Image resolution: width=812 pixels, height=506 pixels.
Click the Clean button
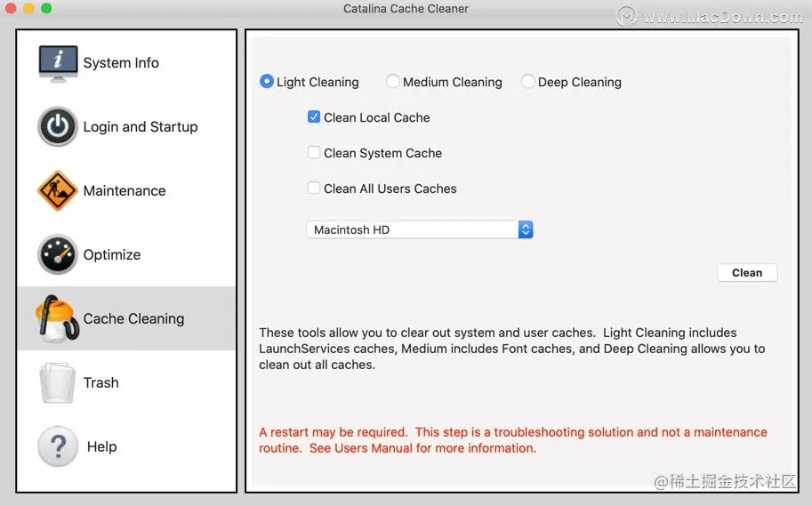(x=747, y=272)
